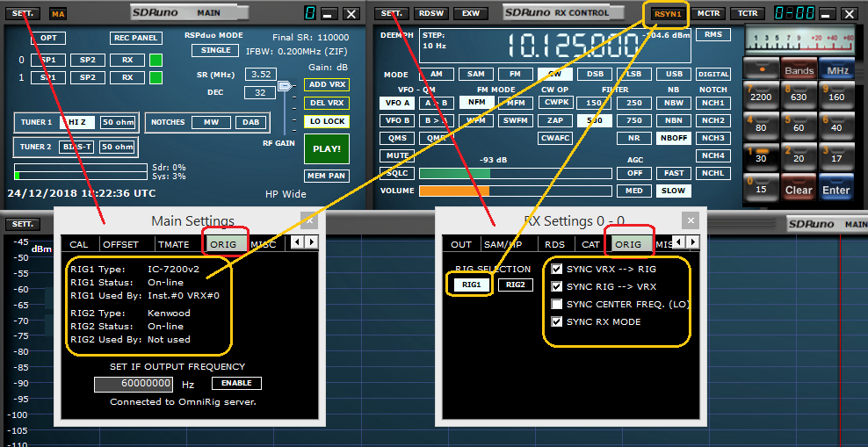This screenshot has width=868, height=447.
Task: Open REC PANEL
Action: (135, 38)
